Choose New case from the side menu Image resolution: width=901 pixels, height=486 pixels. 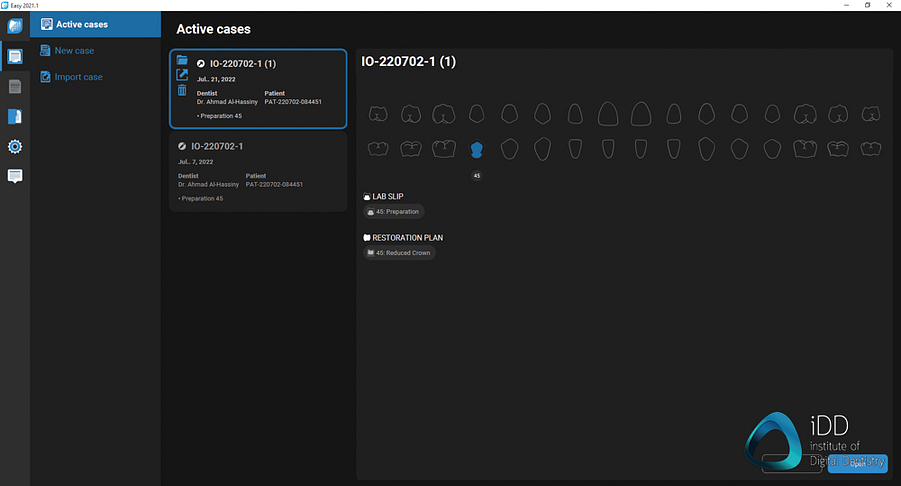tap(74, 50)
